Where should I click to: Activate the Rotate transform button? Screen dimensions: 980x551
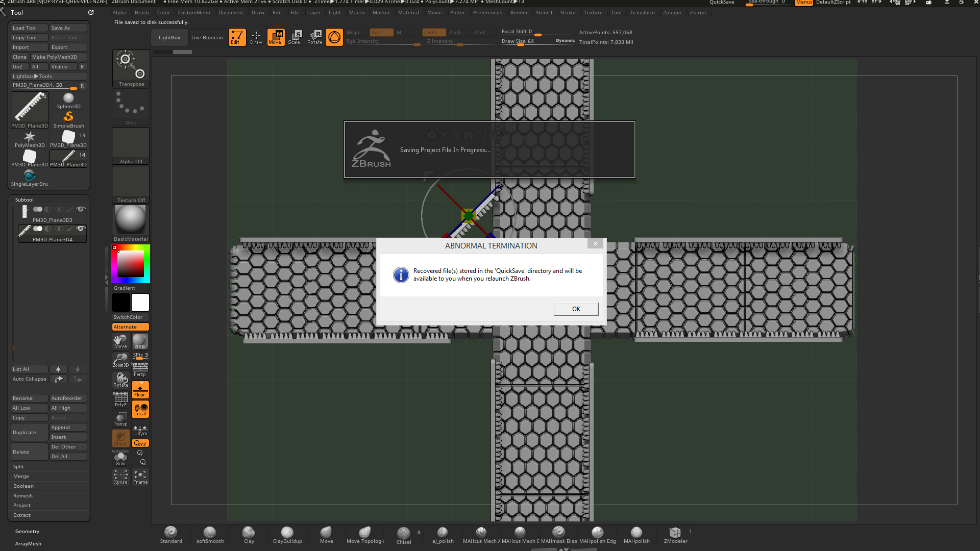click(315, 37)
